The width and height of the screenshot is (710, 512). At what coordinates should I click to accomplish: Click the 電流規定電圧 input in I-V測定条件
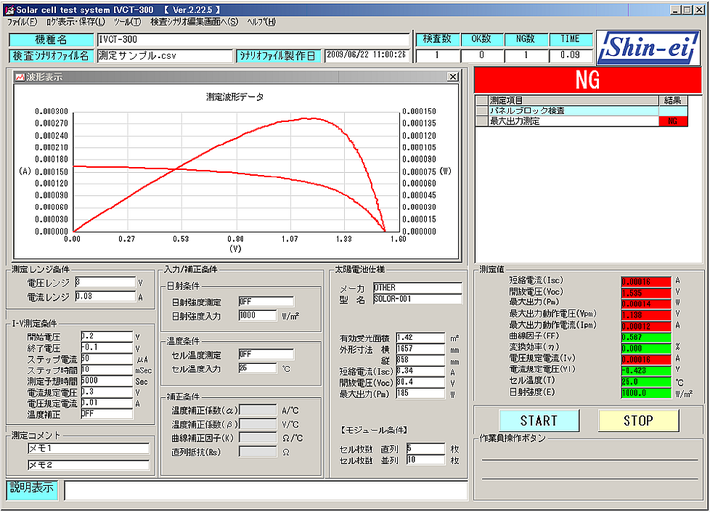coord(106,392)
